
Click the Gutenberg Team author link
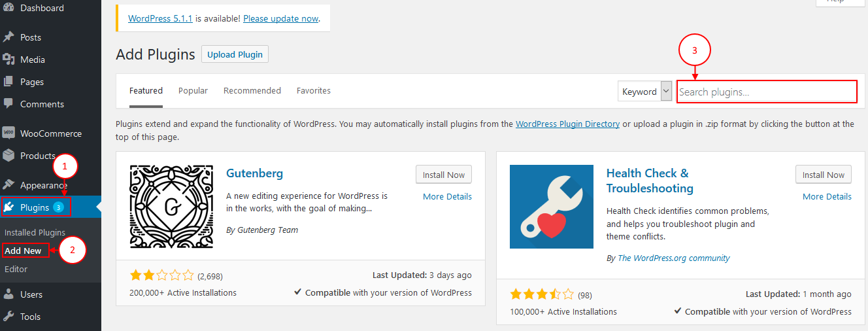click(x=266, y=230)
